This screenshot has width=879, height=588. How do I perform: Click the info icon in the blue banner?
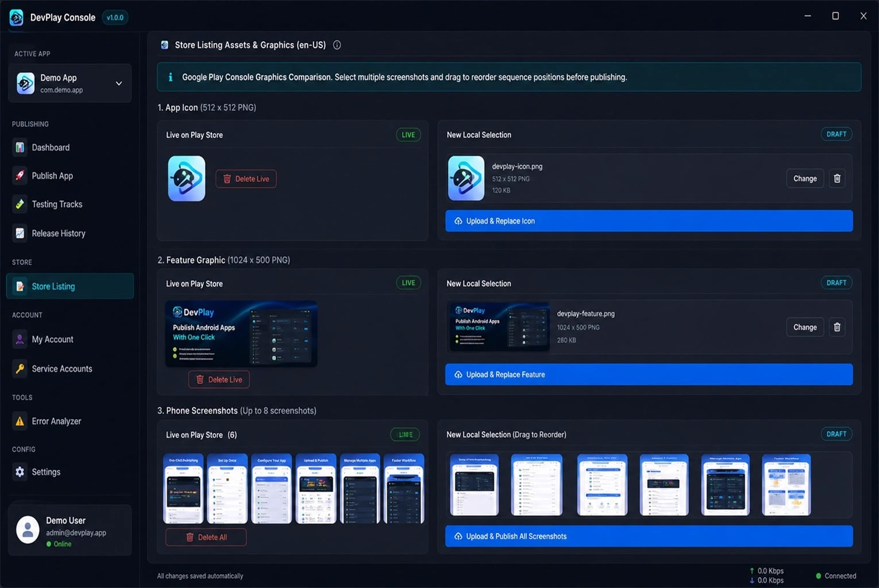point(170,77)
